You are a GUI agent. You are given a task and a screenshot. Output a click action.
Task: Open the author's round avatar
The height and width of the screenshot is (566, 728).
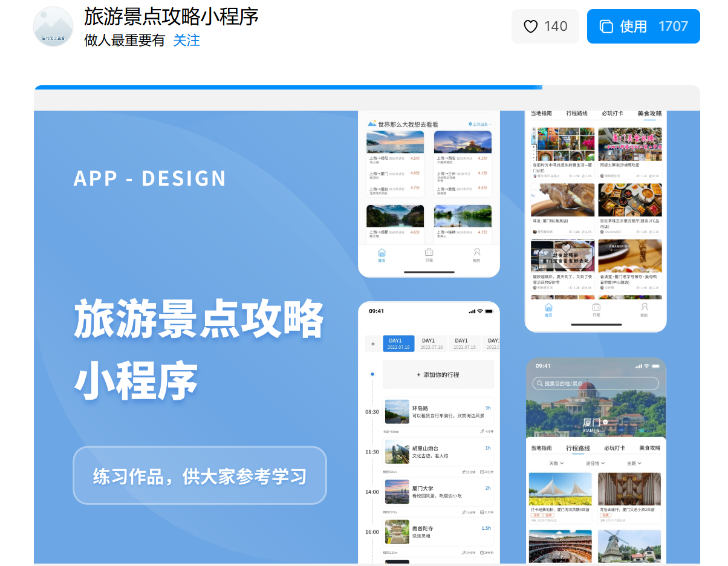[53, 27]
